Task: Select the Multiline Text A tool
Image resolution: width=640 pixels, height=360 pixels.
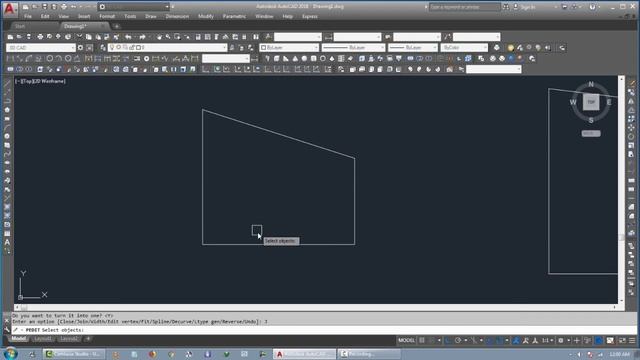Action: point(7,242)
